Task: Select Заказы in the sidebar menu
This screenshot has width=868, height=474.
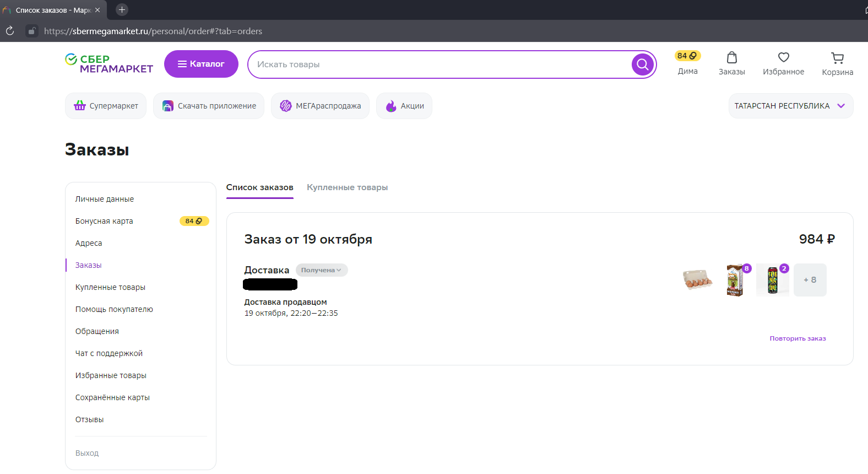Action: click(89, 265)
